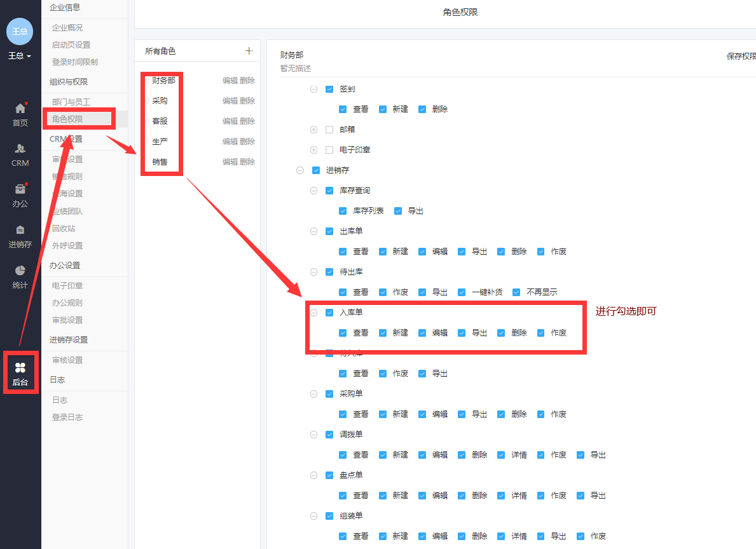
Task: Open 回收站 menu item
Action: [63, 229]
